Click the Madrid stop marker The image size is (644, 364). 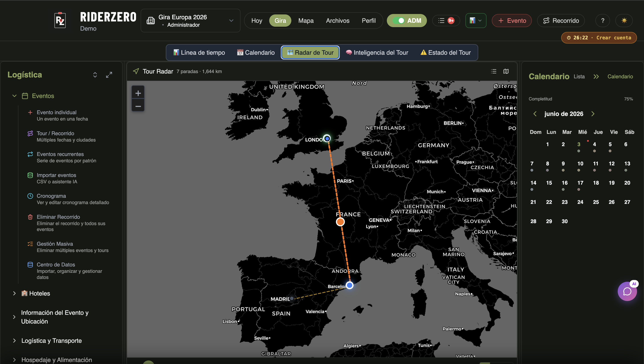[x=292, y=298]
